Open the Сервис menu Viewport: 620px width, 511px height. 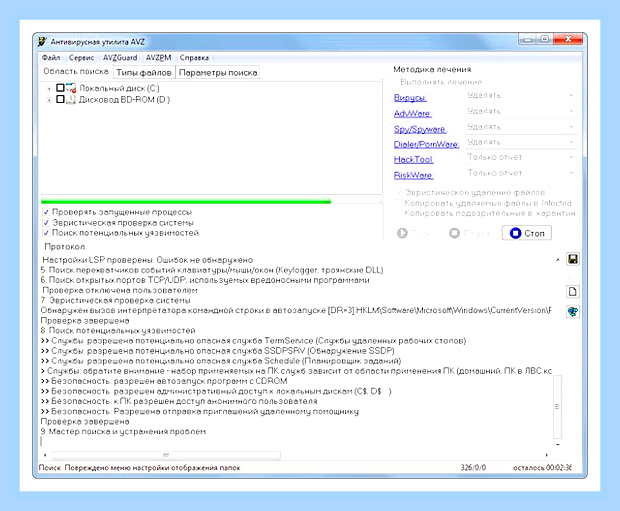point(81,58)
